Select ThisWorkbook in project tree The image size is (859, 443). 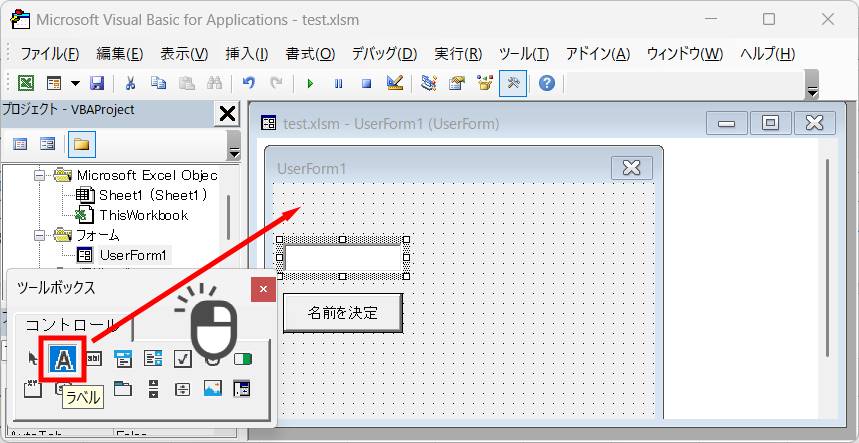pyautogui.click(x=144, y=215)
